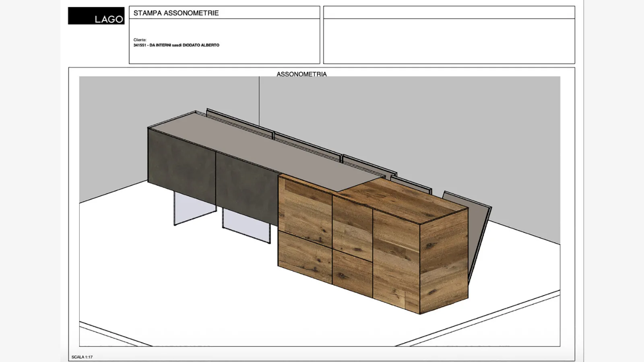Select the upper-middle wooden drawer front
The height and width of the screenshot is (362, 644).
(x=352, y=227)
